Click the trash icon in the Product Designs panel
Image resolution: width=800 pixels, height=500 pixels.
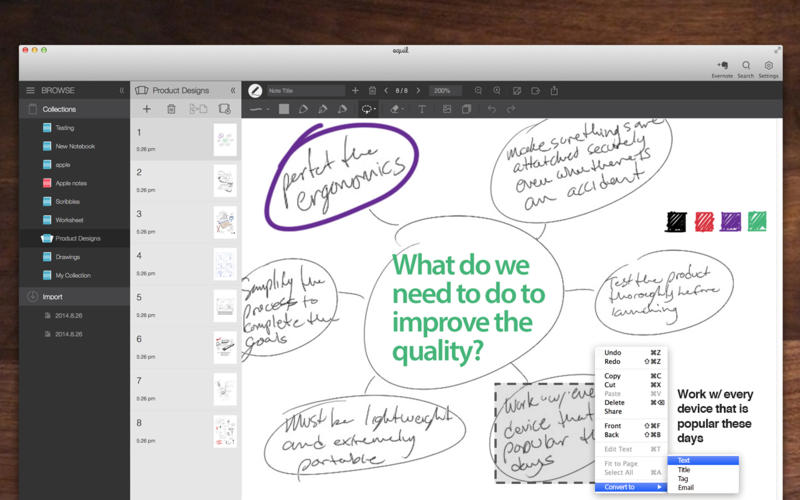171,109
